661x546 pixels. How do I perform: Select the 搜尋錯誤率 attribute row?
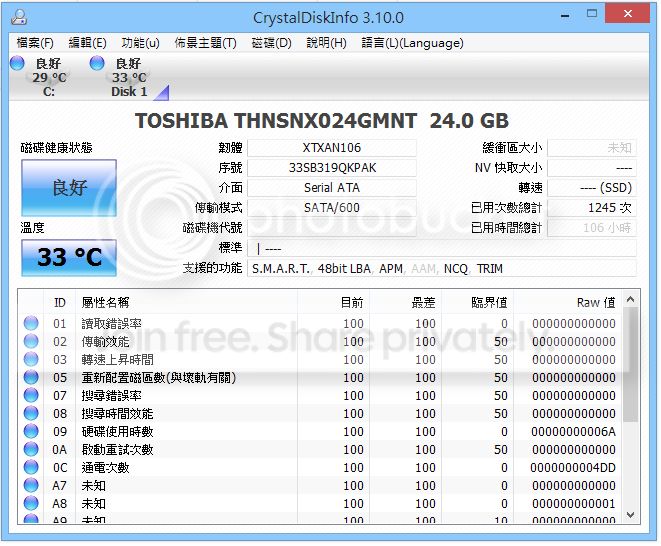320,395
